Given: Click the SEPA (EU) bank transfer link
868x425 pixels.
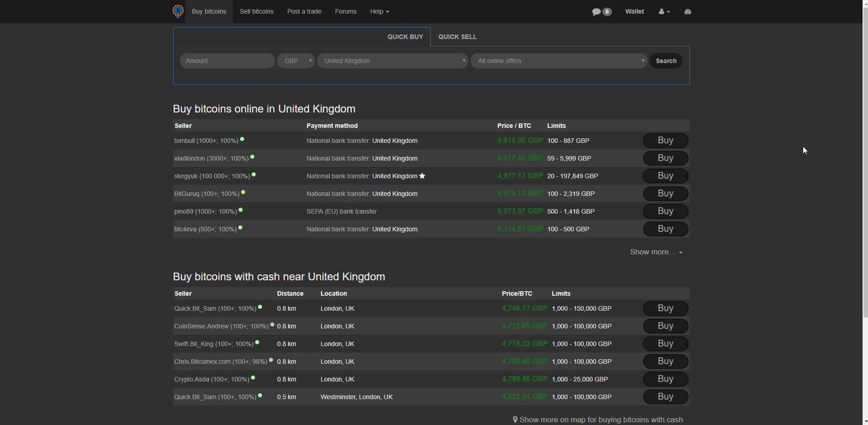Looking at the screenshot, I should tap(341, 212).
